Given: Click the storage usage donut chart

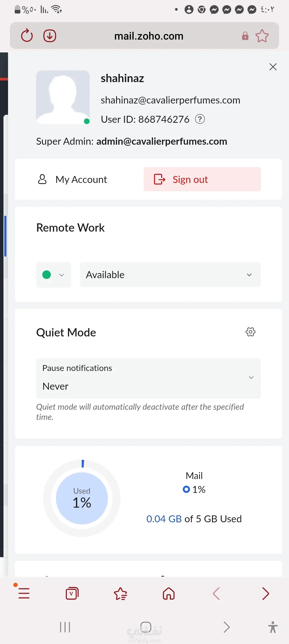Looking at the screenshot, I should (x=82, y=498).
